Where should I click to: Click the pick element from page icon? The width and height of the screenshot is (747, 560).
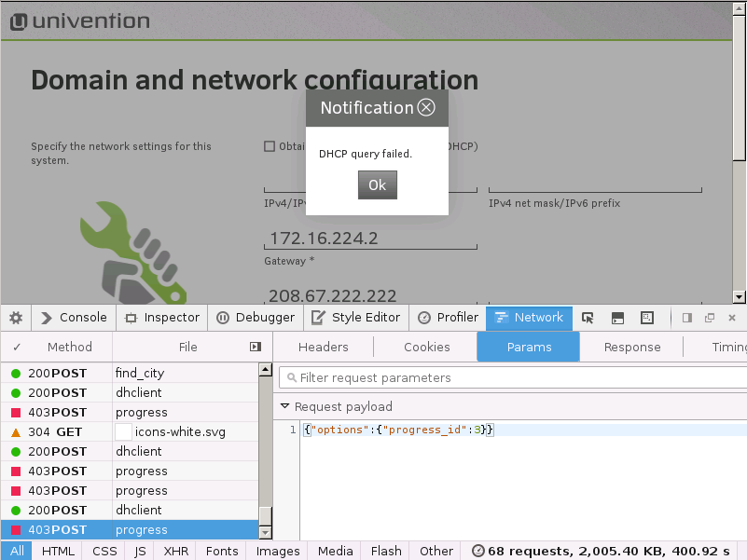coord(588,318)
